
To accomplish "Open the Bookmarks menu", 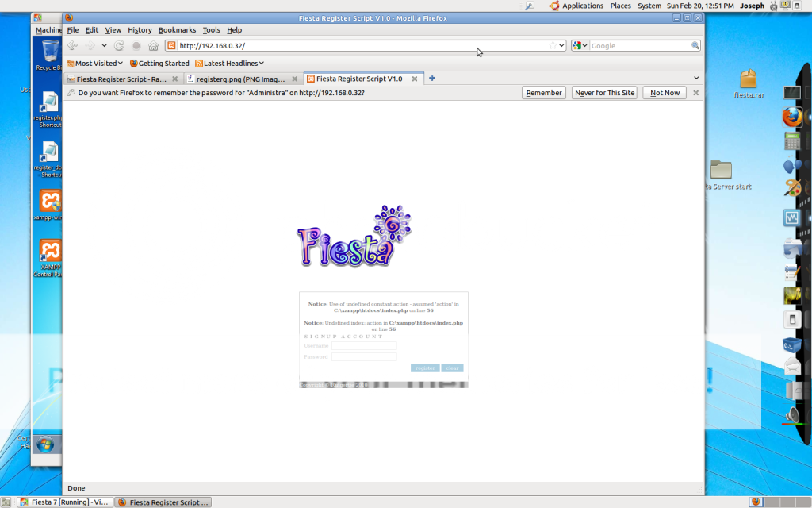I will coord(177,30).
